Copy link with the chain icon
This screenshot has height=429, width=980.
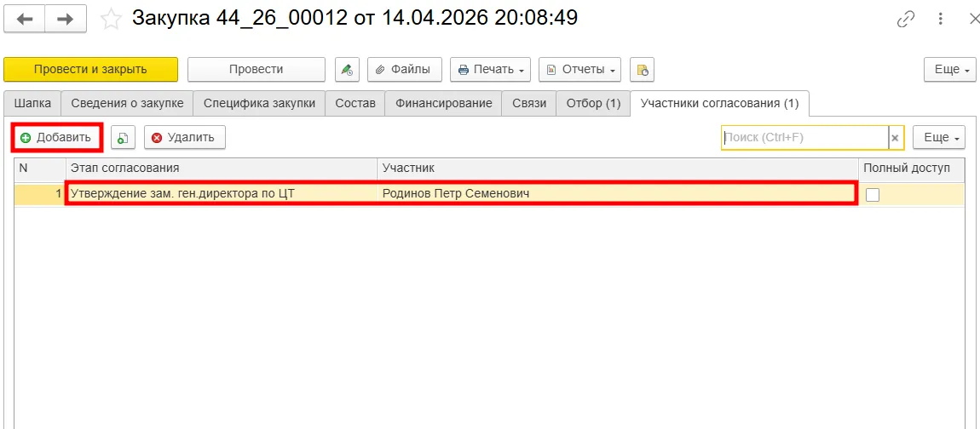point(906,20)
